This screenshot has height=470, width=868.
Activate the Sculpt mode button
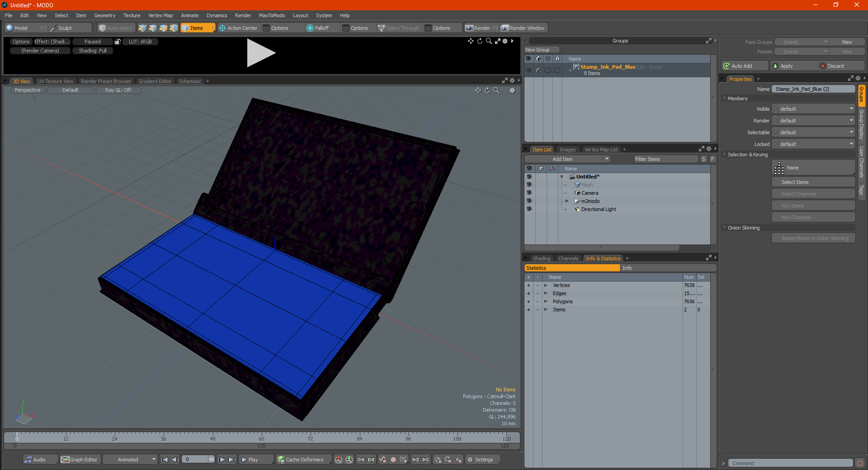(70, 28)
